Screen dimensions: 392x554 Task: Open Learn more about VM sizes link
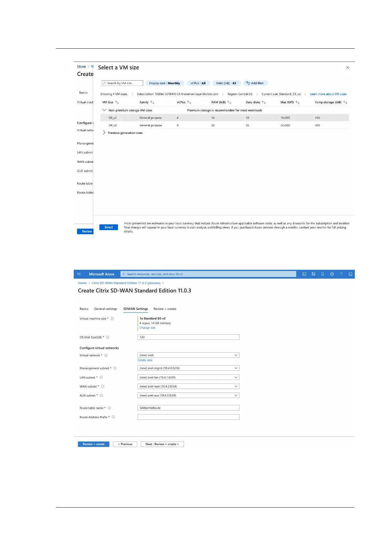[x=328, y=94]
